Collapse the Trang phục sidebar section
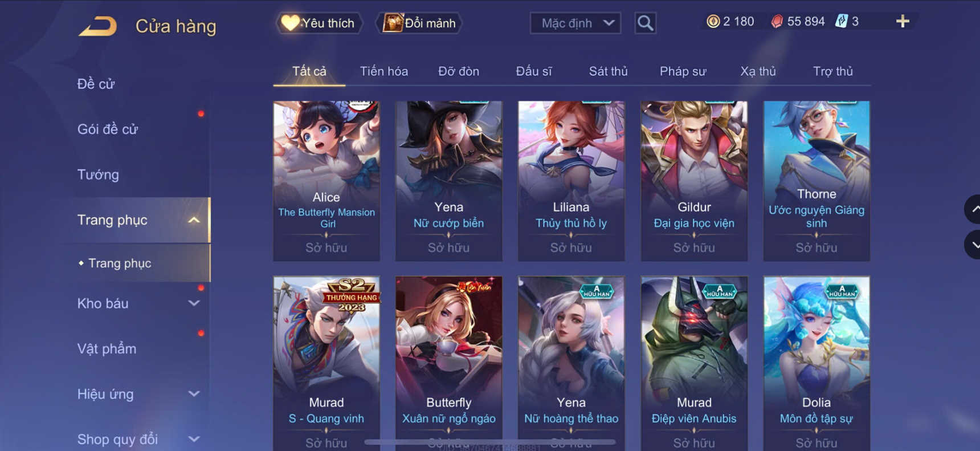980x451 pixels. pyautogui.click(x=194, y=220)
